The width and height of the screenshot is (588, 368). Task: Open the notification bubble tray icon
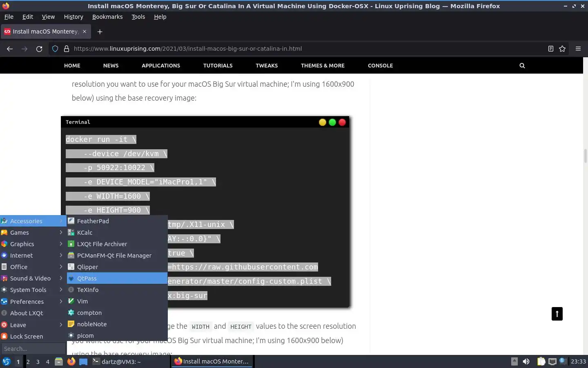point(563,361)
